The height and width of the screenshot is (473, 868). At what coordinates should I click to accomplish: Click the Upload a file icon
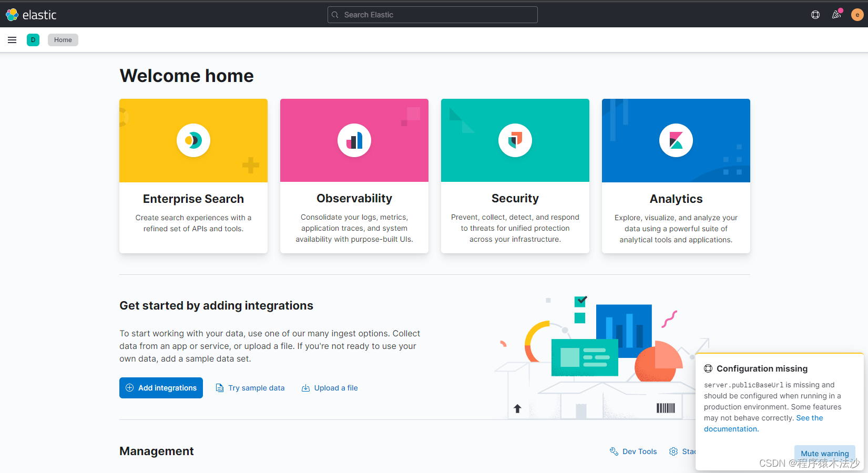[305, 388]
